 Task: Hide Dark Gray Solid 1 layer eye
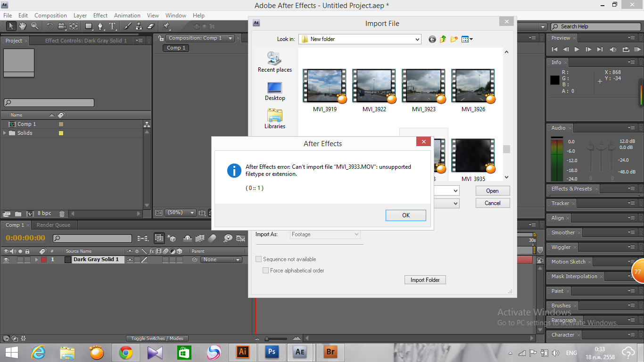pos(7,260)
